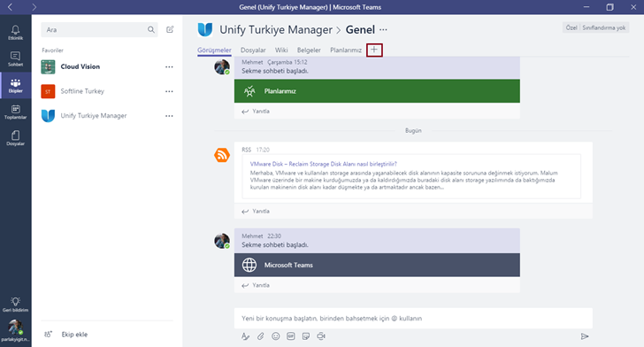Click the Unify Turkiye Manager header title

tap(276, 29)
